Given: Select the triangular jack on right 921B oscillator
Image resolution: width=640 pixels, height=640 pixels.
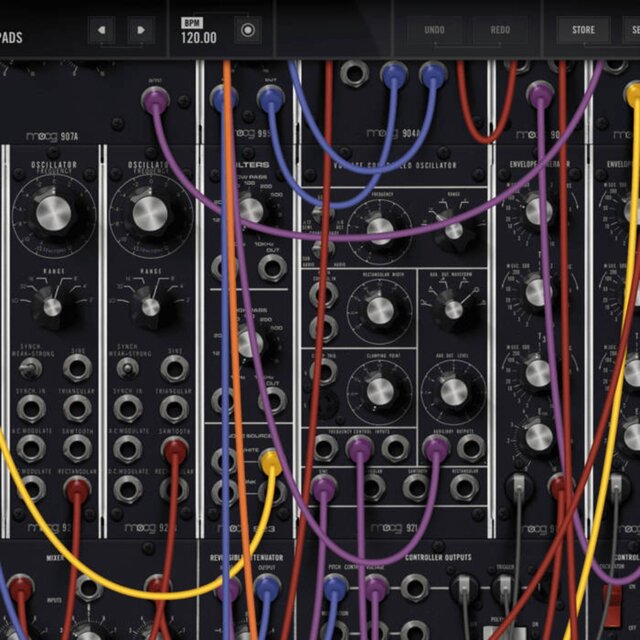Looking at the screenshot, I should pos(174,409).
